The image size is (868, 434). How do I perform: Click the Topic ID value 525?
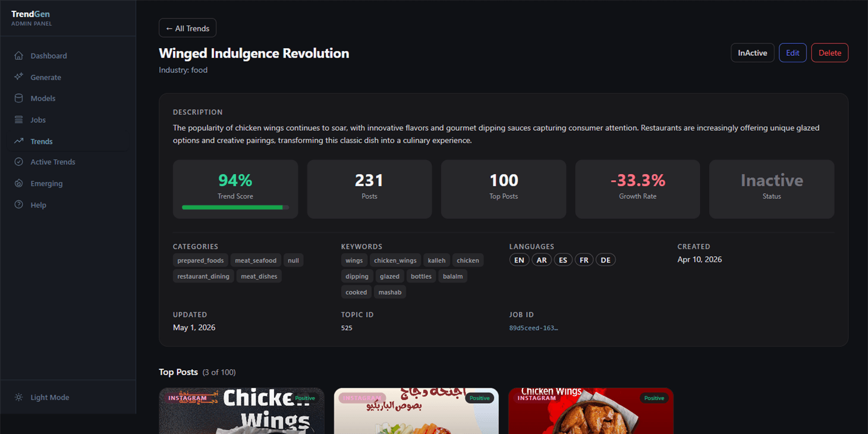pos(347,328)
